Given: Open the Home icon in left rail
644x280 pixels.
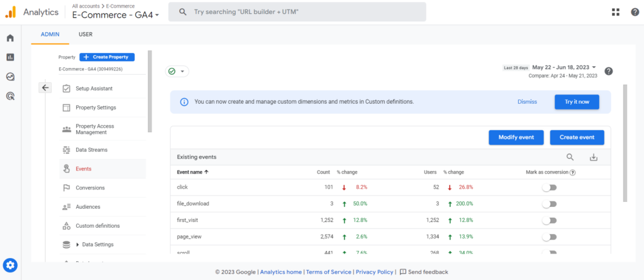Looking at the screenshot, I should coord(10,38).
